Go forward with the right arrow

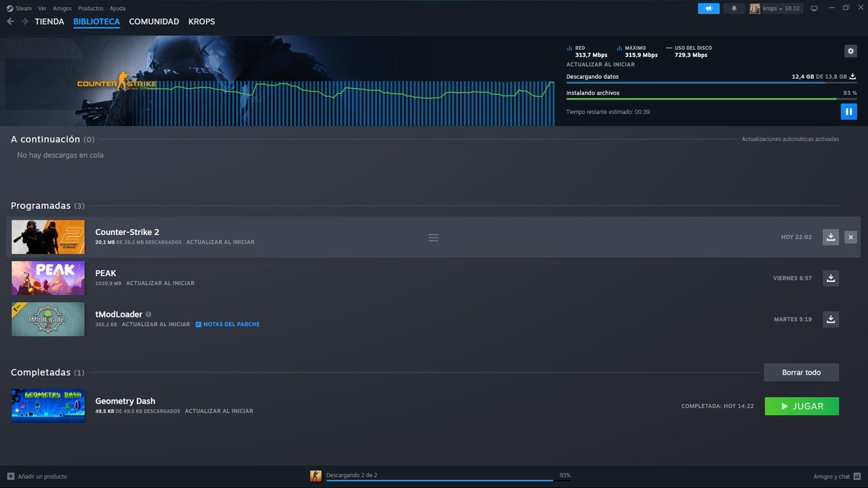pyautogui.click(x=25, y=22)
